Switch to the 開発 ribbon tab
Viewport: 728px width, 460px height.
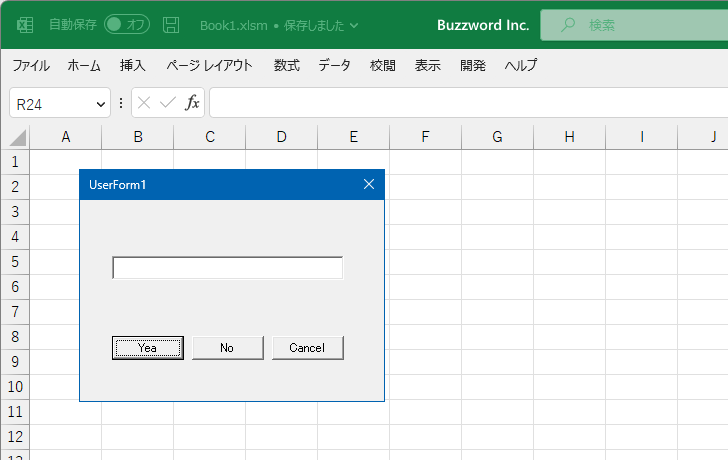(x=473, y=66)
